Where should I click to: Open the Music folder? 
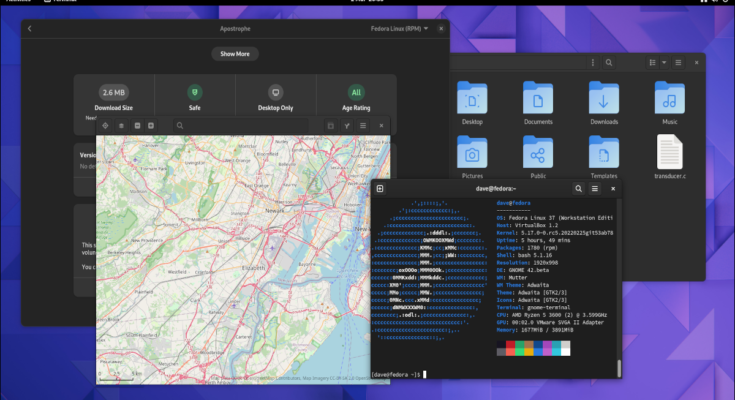(x=669, y=104)
